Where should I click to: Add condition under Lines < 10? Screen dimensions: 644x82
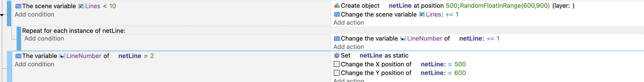(x=35, y=14)
